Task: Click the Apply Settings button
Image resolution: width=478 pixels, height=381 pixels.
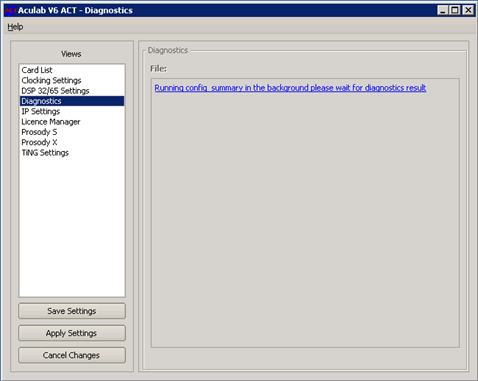Action: pyautogui.click(x=72, y=333)
